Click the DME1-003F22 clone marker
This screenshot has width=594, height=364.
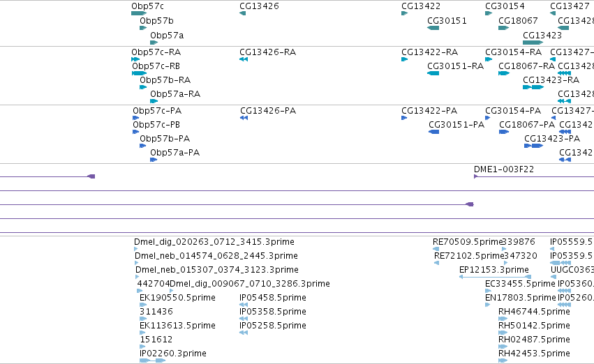(x=476, y=176)
